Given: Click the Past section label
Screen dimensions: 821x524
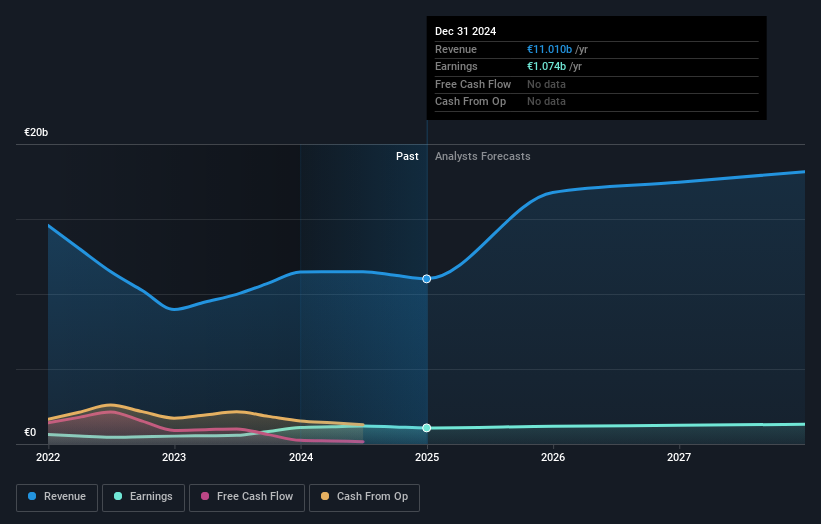Looking at the screenshot, I should (x=407, y=157).
